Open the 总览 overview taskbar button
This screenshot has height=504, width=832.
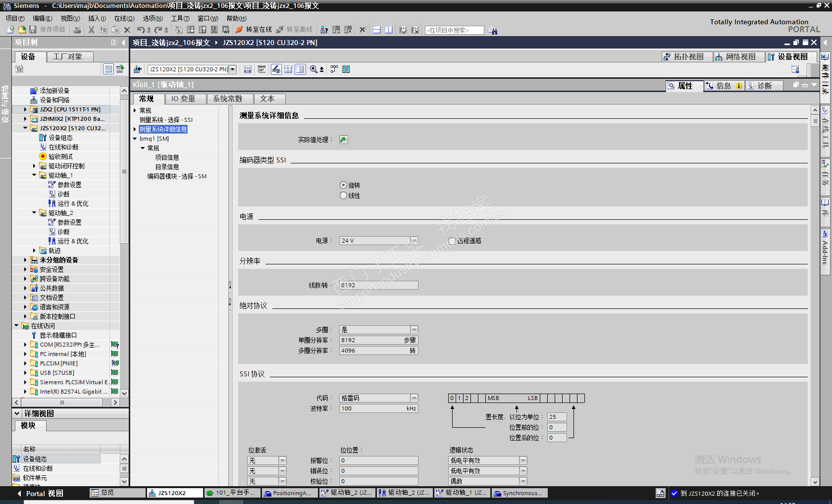point(117,493)
